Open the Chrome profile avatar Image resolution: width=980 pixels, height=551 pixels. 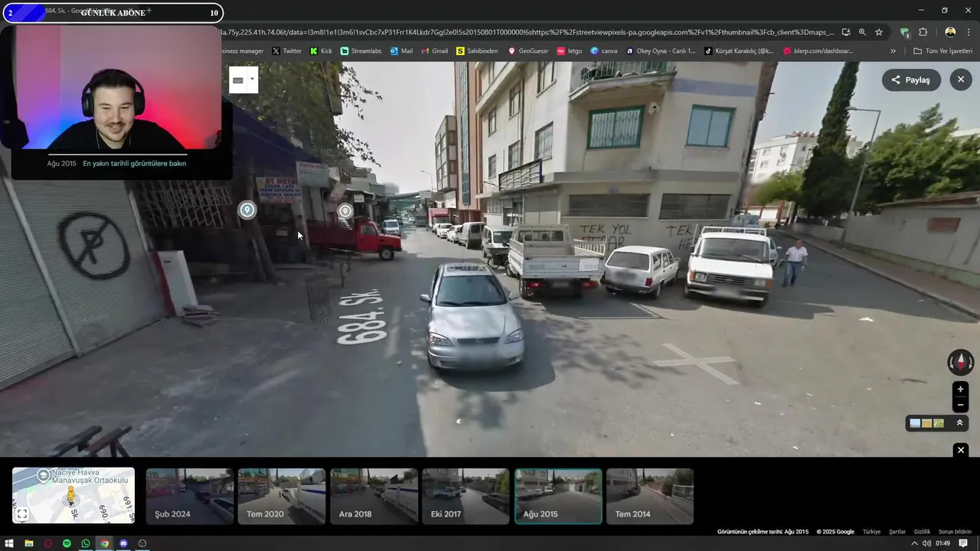pyautogui.click(x=950, y=32)
